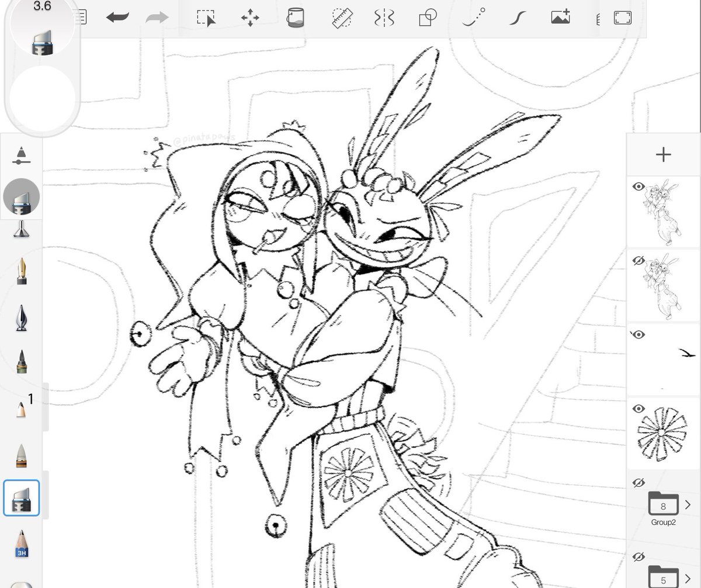Tap the current brush preview circle
Viewport: 701px width, 588px height.
pos(22,197)
